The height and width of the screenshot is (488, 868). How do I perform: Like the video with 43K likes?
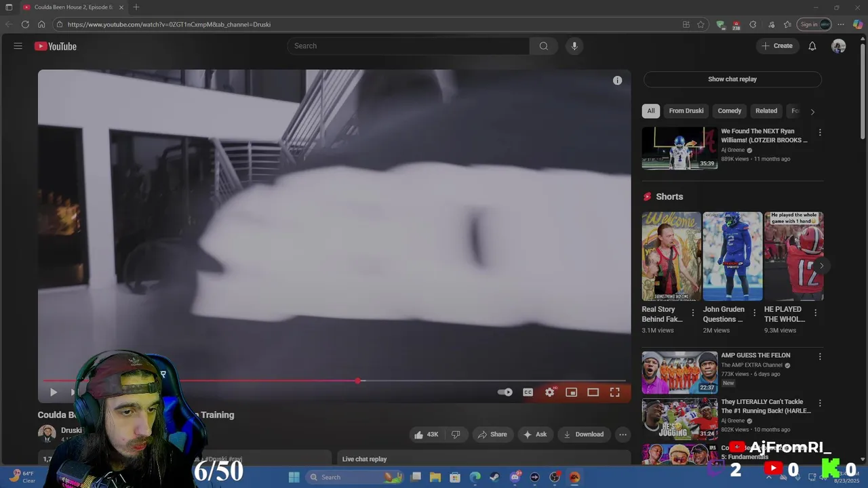pos(427,434)
